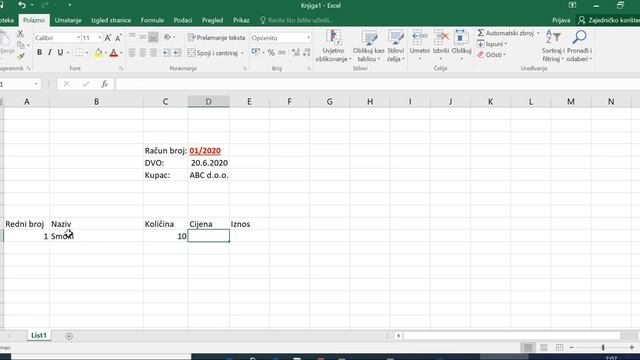
Task: Apply accounting currency number format
Action: coord(256,52)
